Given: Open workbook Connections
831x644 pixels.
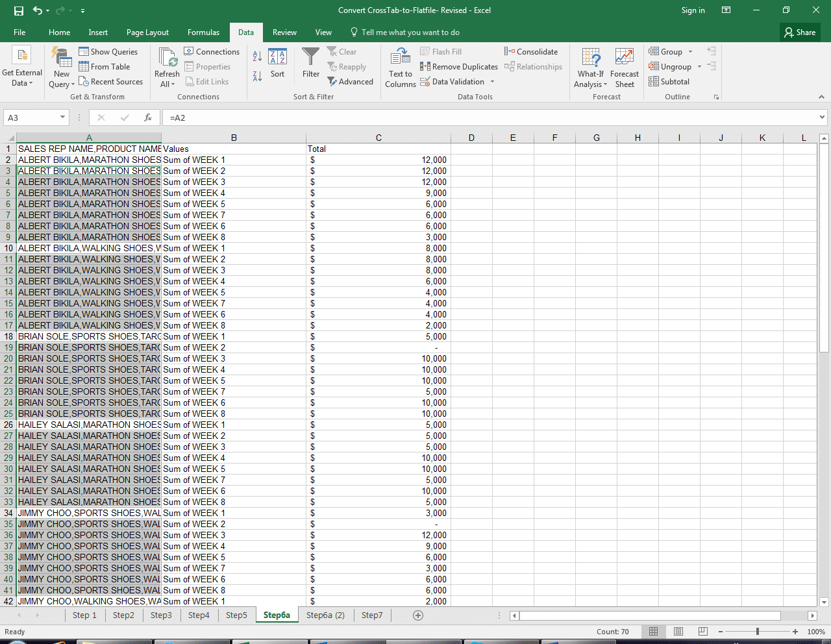Looking at the screenshot, I should pyautogui.click(x=212, y=52).
